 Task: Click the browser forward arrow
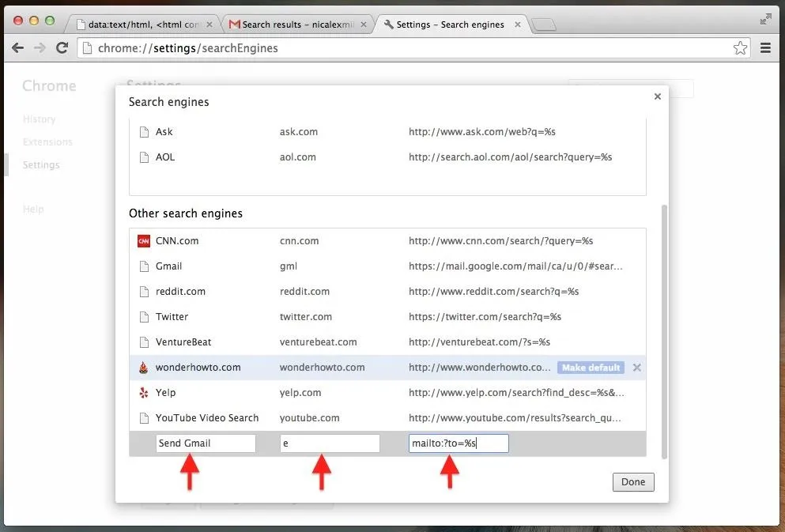coord(40,48)
